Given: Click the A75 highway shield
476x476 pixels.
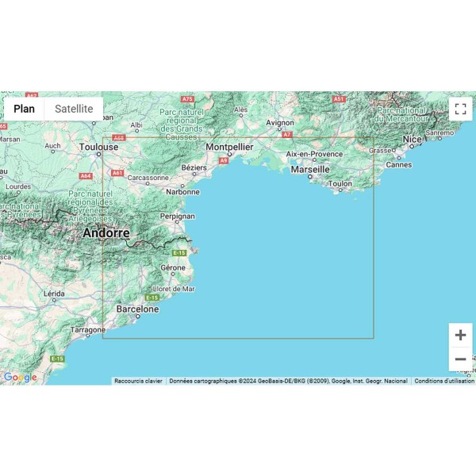Looking at the screenshot, I should pyautogui.click(x=187, y=99).
